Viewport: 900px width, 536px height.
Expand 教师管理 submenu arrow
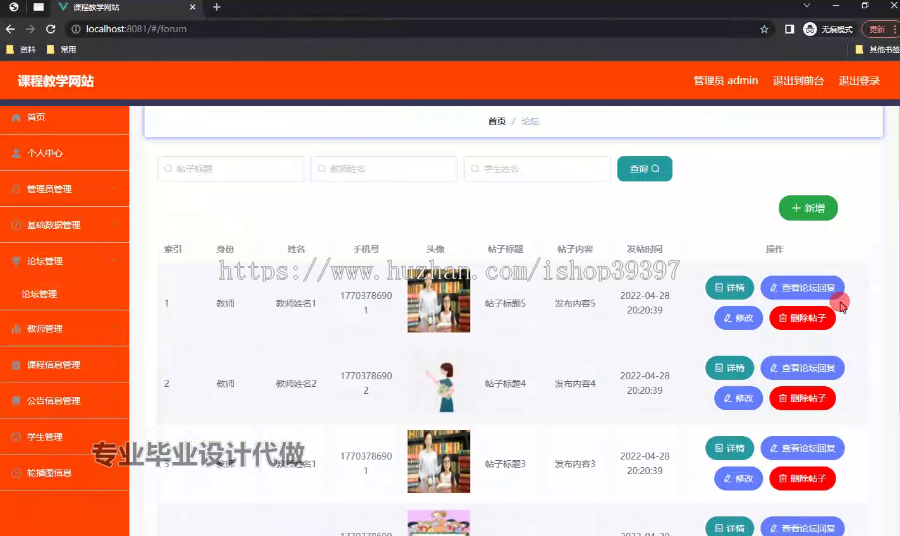tap(114, 329)
